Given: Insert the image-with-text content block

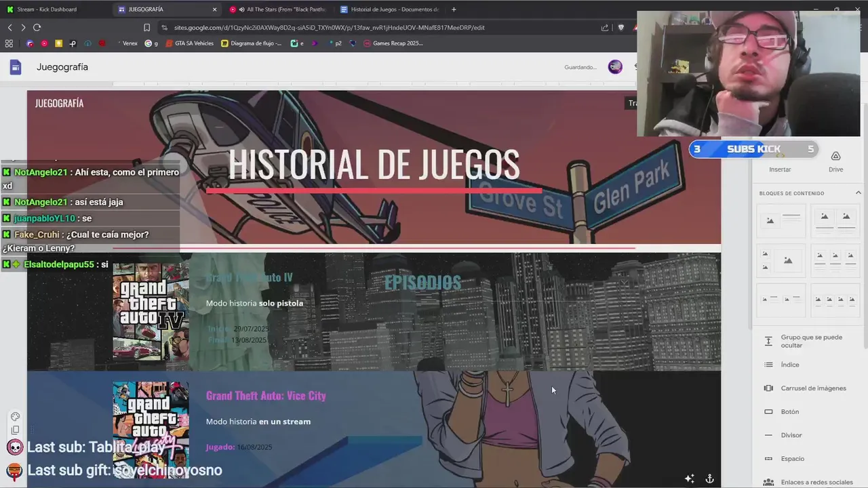Looking at the screenshot, I should tap(781, 220).
